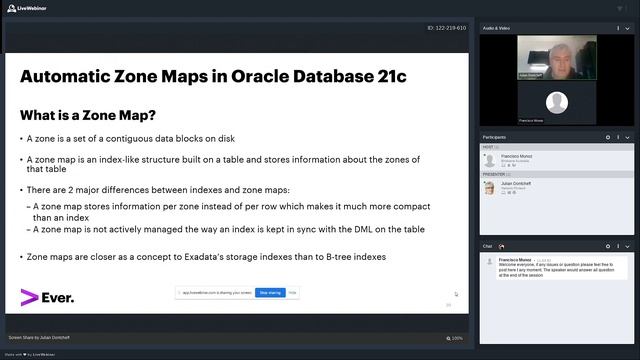
Task: Click the Audio & Video panel title
Action: [496, 28]
